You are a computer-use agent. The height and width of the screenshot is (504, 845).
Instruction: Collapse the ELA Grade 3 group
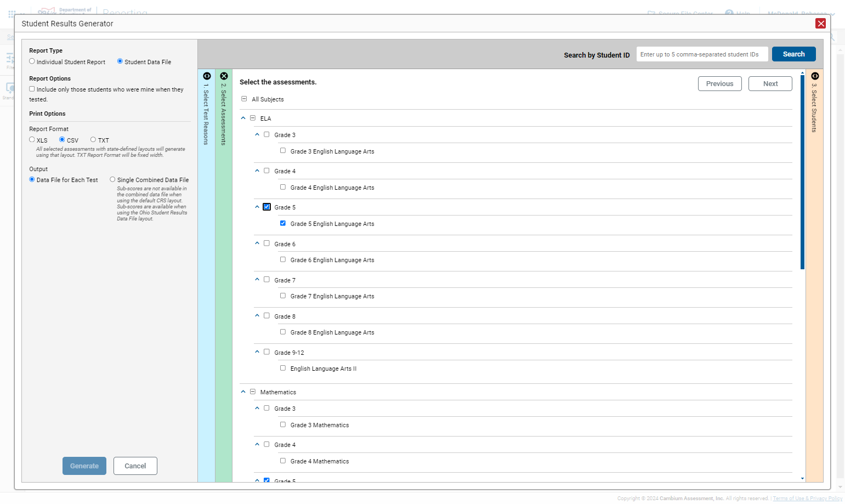coord(257,134)
